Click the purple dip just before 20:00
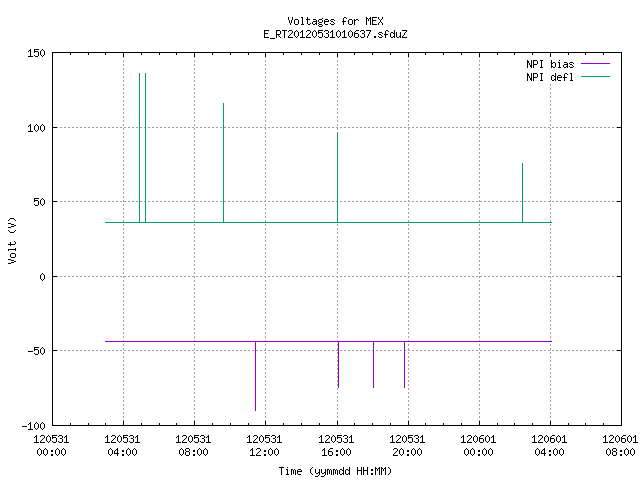Image resolution: width=640 pixels, height=480 pixels. (x=404, y=364)
